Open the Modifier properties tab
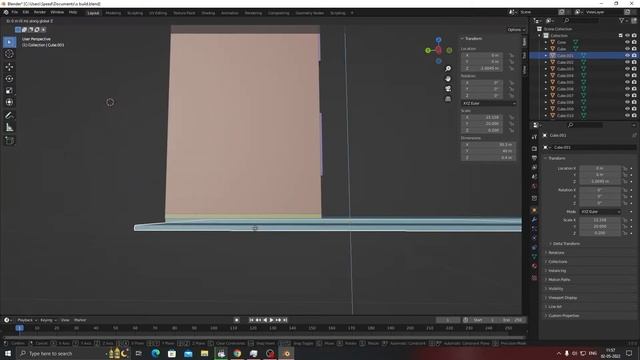640x360 pixels. pyautogui.click(x=534, y=220)
